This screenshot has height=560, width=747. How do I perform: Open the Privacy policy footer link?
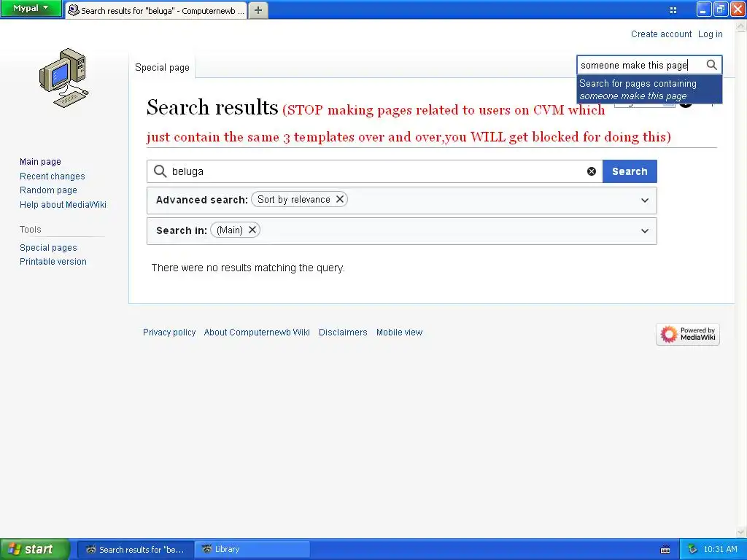169,332
